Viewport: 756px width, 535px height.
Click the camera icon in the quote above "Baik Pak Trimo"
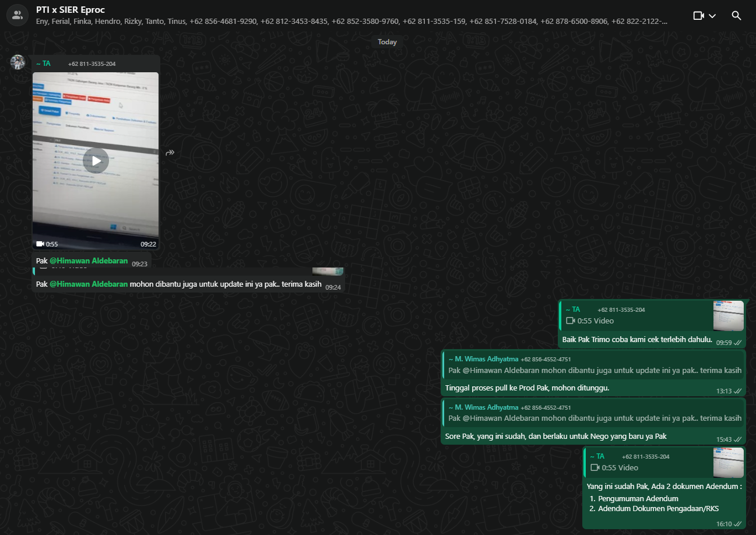(571, 321)
